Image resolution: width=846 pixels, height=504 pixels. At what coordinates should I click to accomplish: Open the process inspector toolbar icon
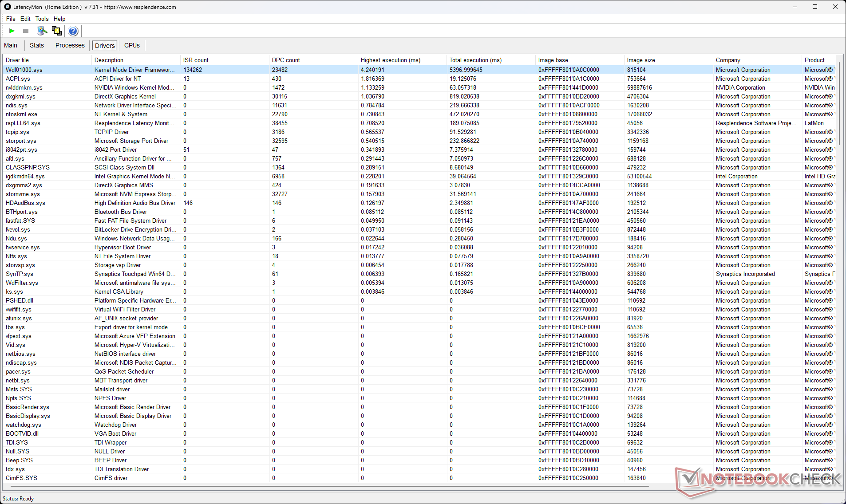pyautogui.click(x=42, y=31)
